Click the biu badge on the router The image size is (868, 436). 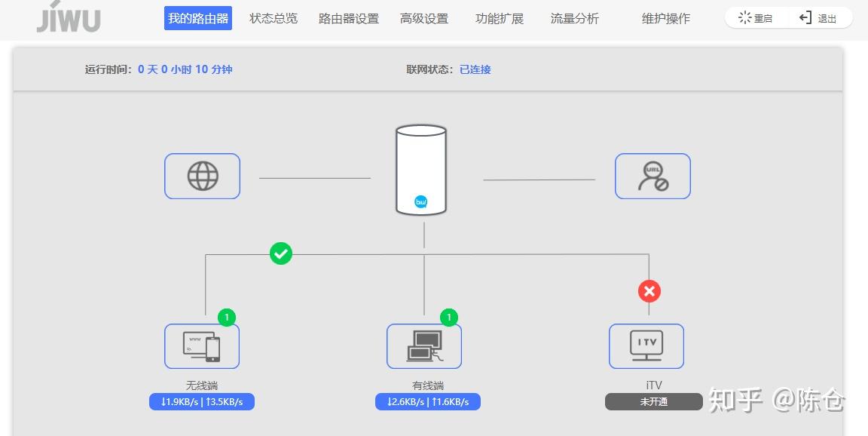421,201
